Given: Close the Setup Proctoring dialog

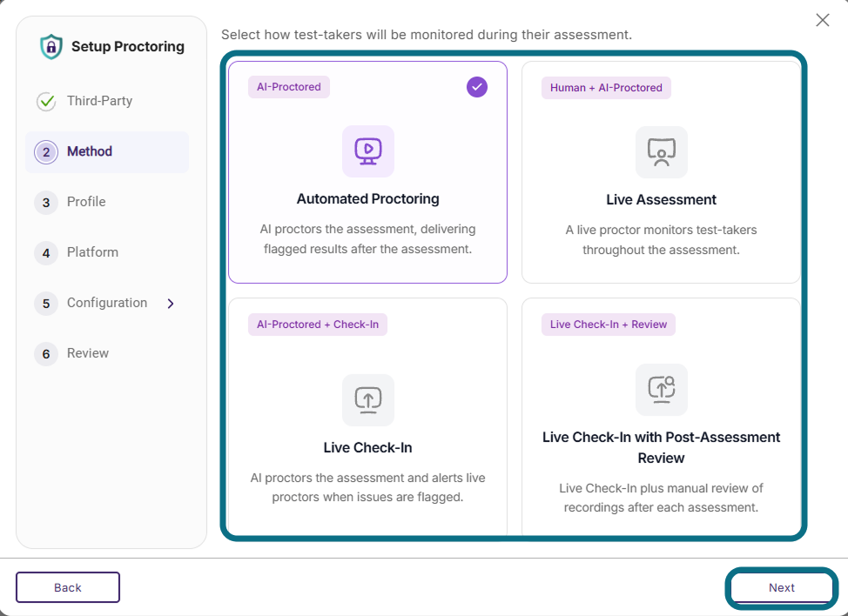Looking at the screenshot, I should (823, 20).
